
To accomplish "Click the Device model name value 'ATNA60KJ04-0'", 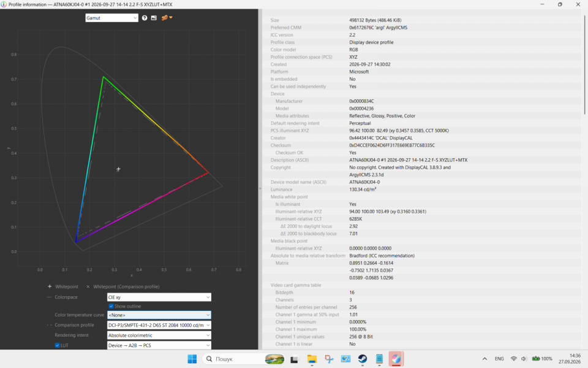I will (364, 182).
